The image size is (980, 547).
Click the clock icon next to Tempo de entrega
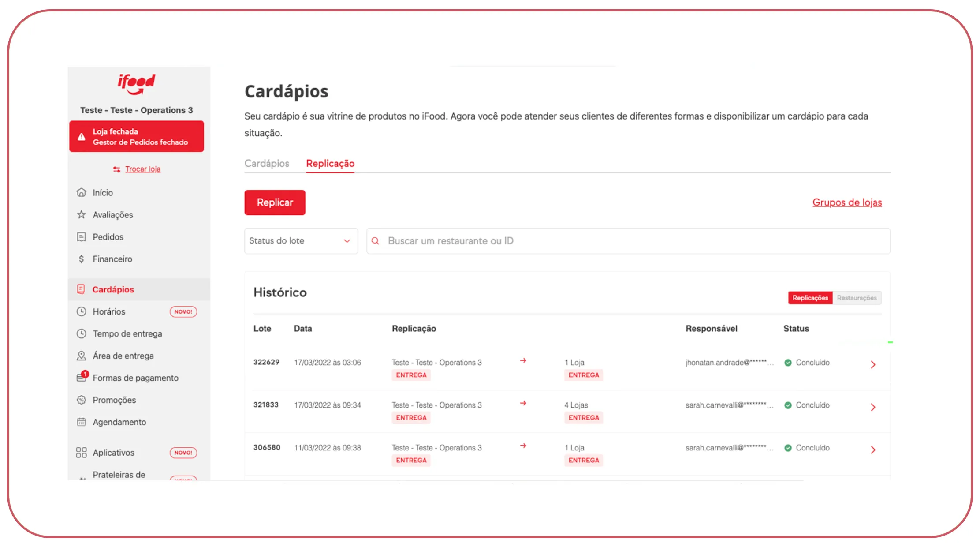coord(82,333)
